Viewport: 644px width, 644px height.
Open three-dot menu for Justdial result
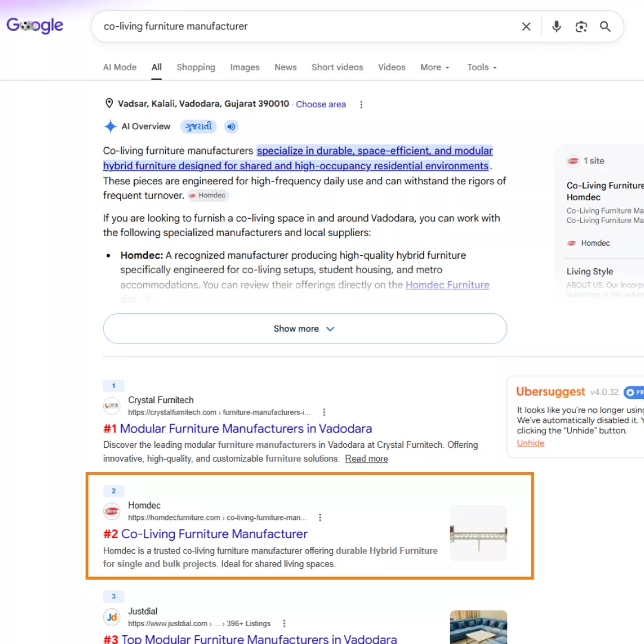(284, 624)
